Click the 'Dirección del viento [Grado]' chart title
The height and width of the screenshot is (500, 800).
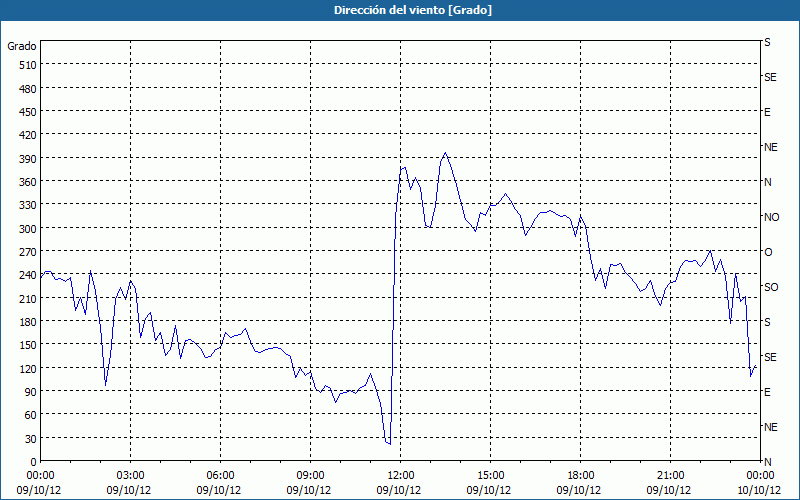tap(413, 10)
